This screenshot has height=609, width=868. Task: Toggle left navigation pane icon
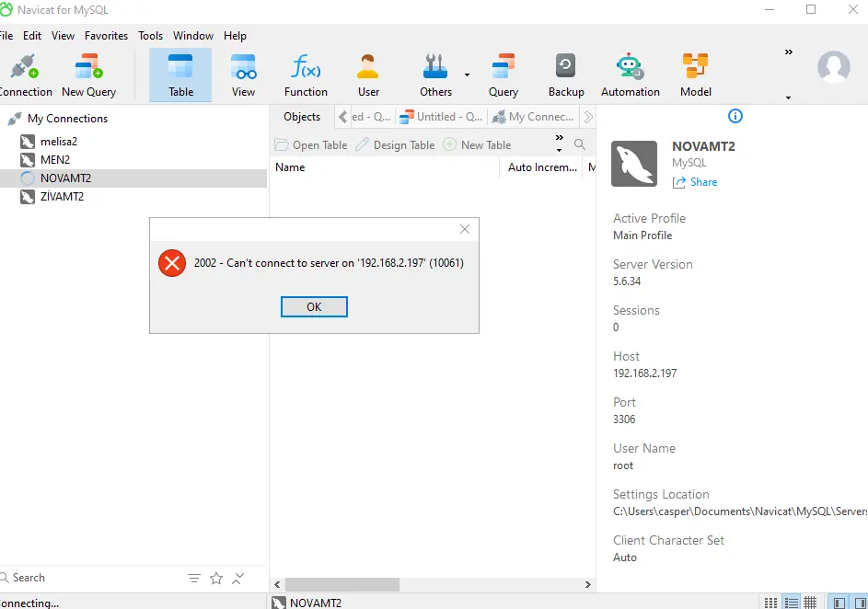(839, 603)
